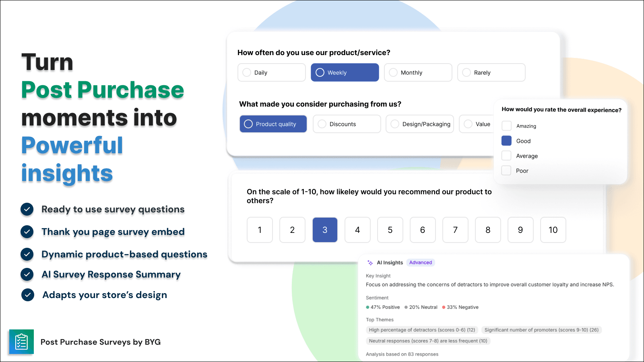The image size is (644, 362).
Task: Click the Post Purchase Surveys clipboard logo
Action: [x=22, y=341]
